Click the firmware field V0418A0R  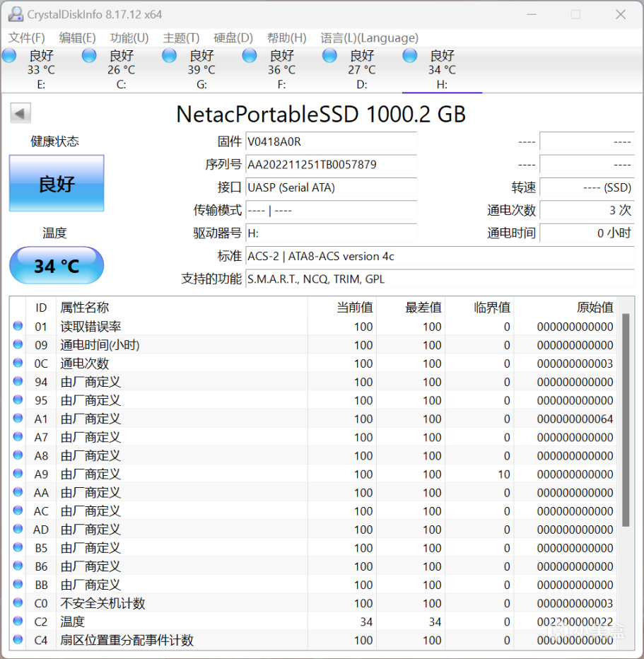point(331,141)
